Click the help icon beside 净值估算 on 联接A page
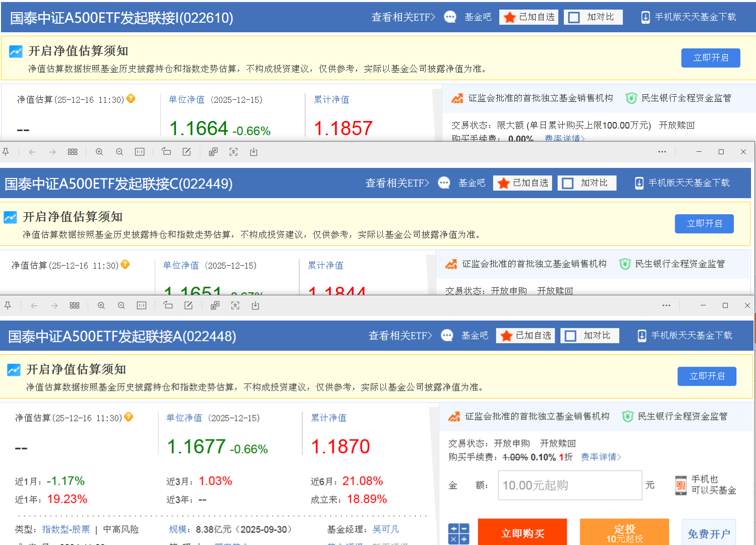This screenshot has height=545, width=756. (x=129, y=416)
